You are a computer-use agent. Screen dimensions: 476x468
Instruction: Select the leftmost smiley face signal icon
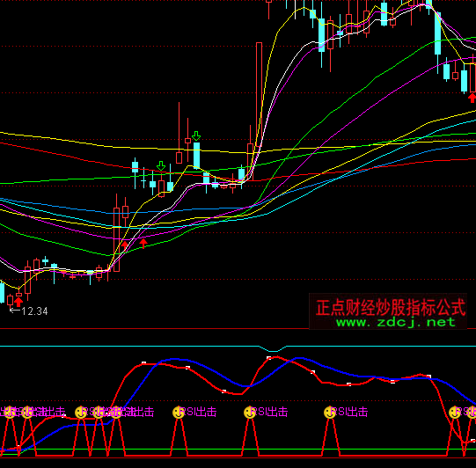pyautogui.click(x=10, y=413)
